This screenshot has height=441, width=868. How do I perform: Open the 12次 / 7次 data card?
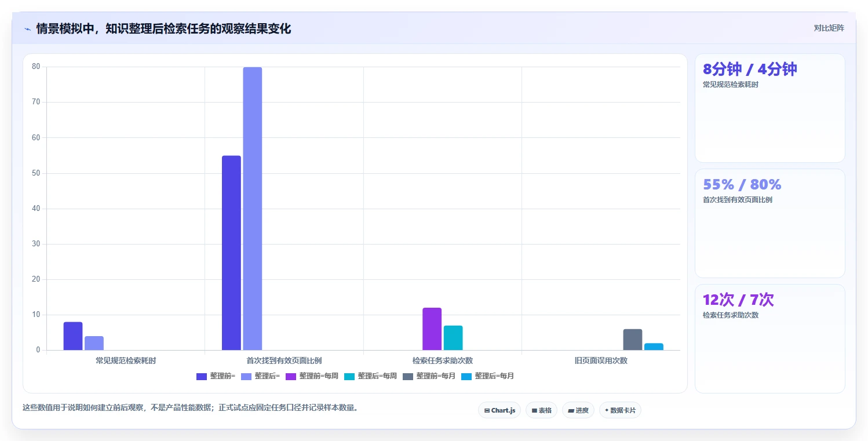tap(770, 339)
